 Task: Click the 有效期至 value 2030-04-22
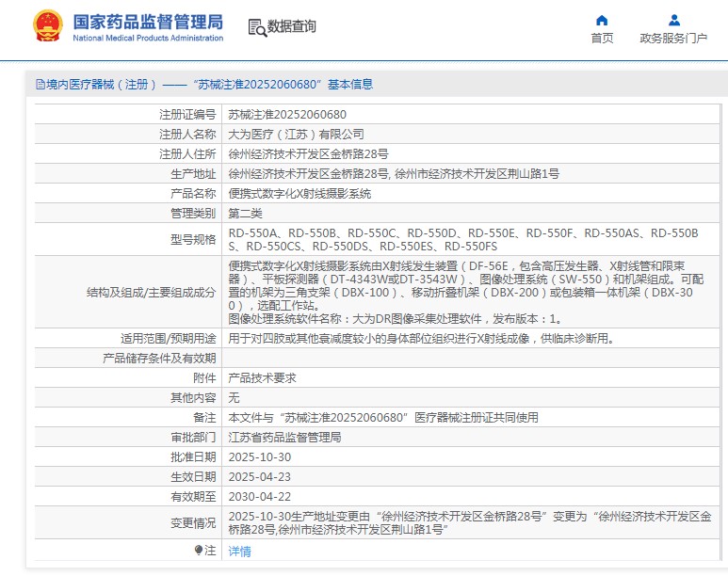(x=260, y=497)
